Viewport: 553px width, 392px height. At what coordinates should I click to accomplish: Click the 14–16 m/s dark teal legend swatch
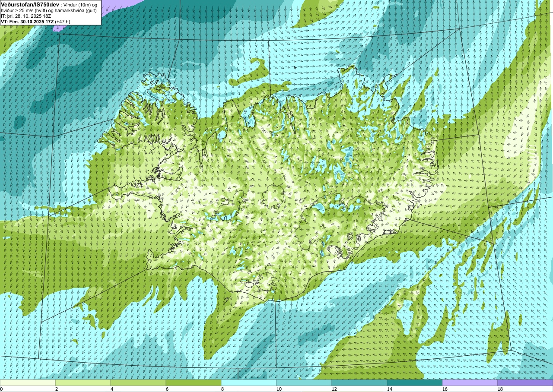point(415,383)
